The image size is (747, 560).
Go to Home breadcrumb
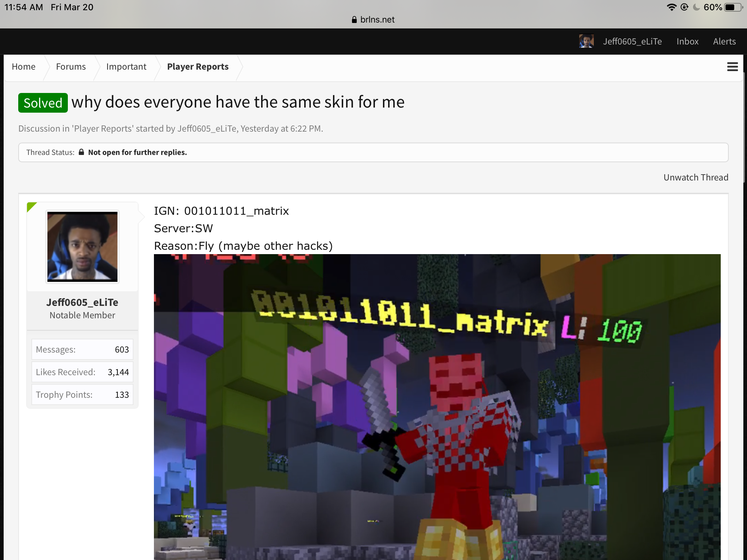click(x=24, y=67)
